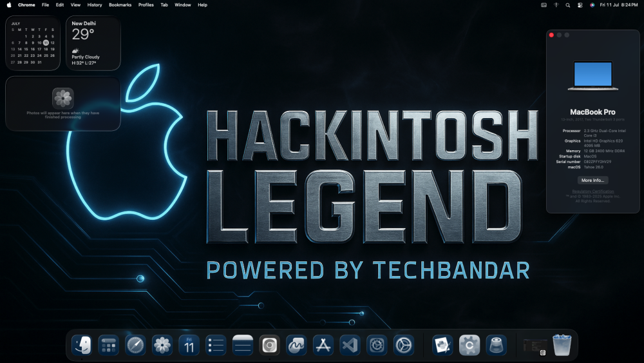Open the Help menu

[x=202, y=5]
